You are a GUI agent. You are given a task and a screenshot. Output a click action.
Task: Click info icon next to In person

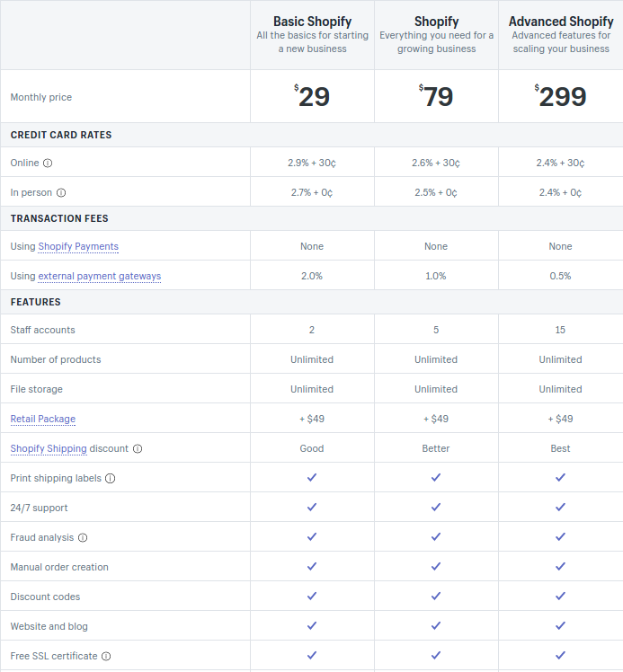[61, 193]
